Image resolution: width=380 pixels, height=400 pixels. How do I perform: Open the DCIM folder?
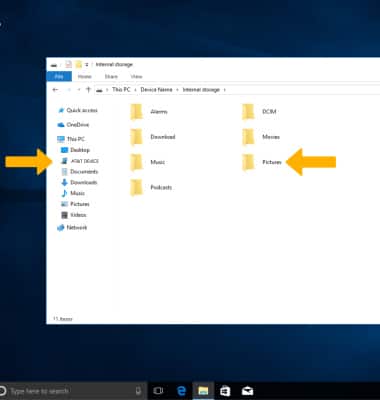[x=259, y=112]
